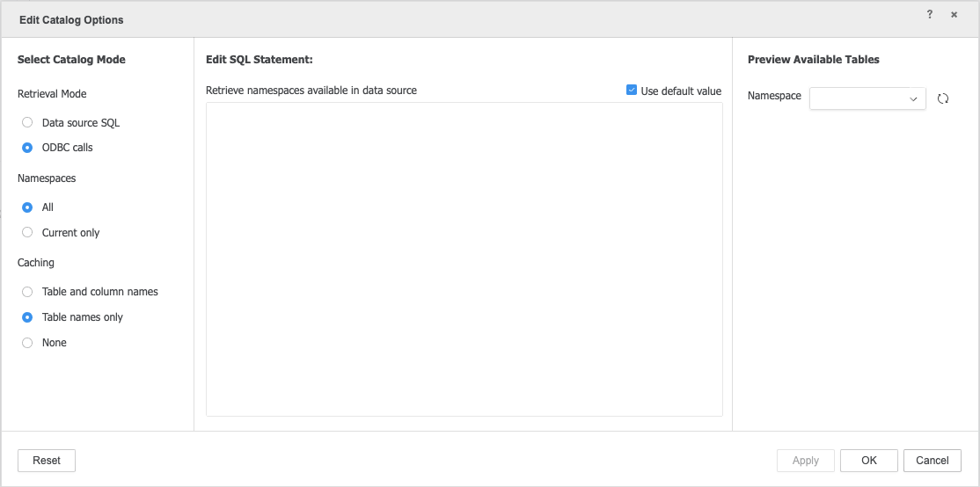
Task: Click the Apply button
Action: [x=806, y=461]
